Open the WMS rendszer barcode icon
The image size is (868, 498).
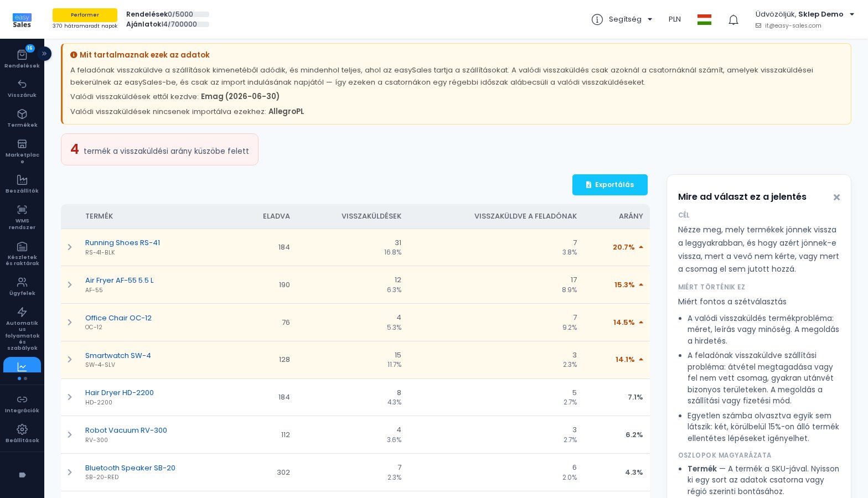pos(22,210)
